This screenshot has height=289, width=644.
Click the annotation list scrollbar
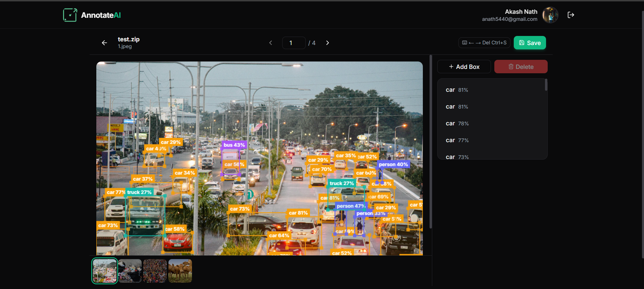(546, 85)
